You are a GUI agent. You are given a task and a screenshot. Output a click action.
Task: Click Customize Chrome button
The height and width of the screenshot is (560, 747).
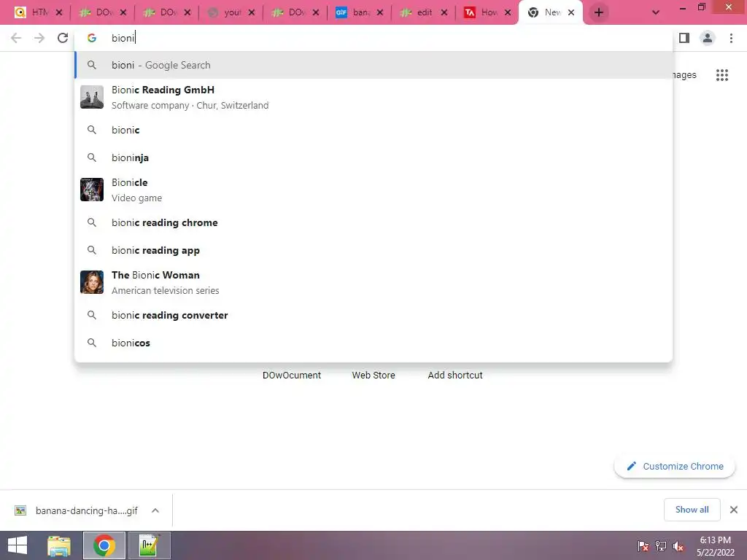coord(675,466)
